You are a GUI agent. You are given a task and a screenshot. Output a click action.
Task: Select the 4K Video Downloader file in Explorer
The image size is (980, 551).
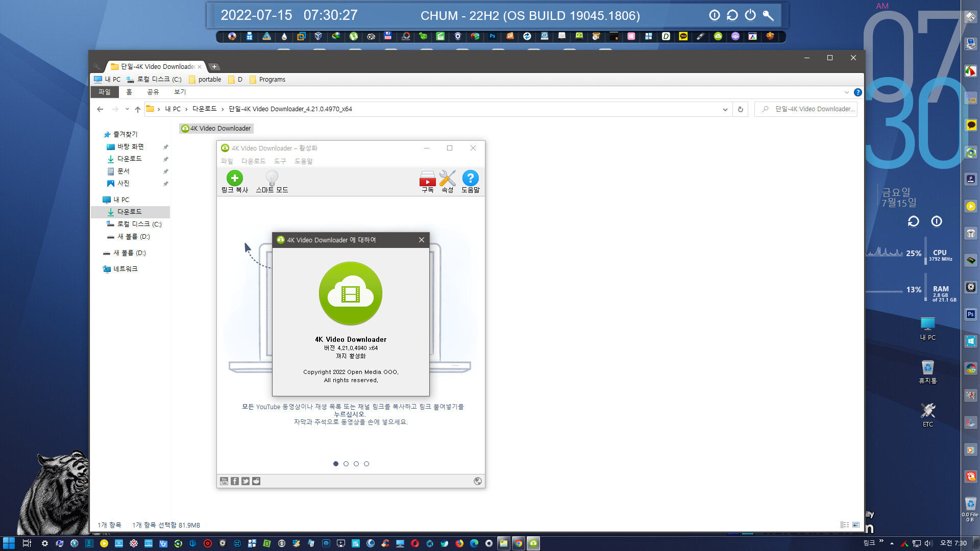[x=216, y=129]
